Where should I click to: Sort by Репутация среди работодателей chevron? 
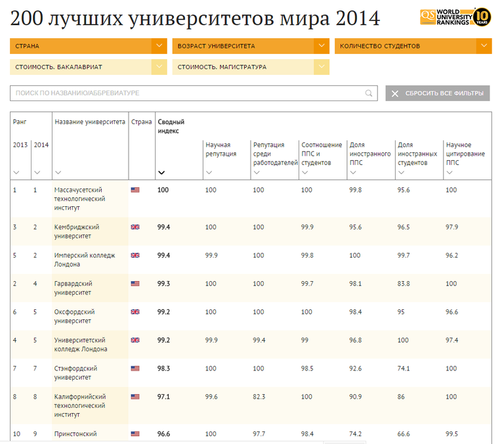coord(257,173)
